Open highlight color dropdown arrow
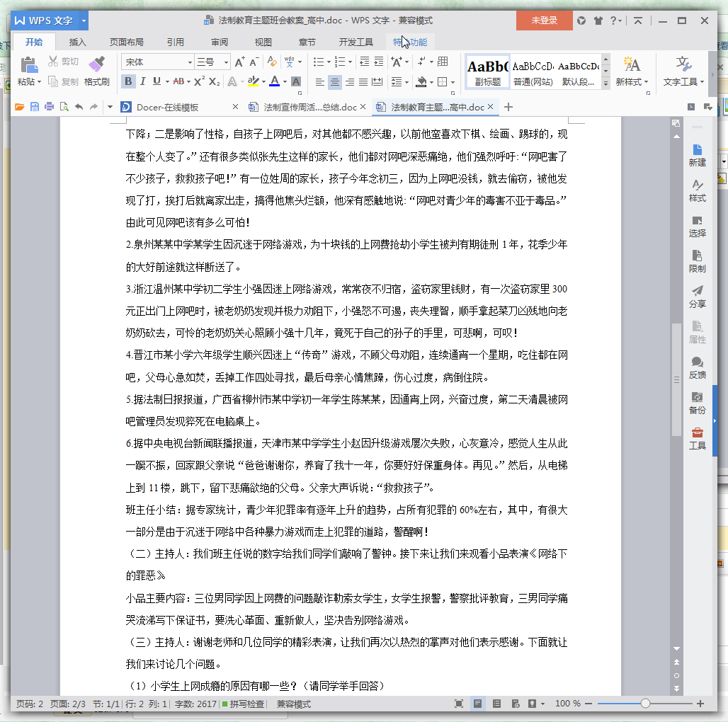728x722 pixels. click(263, 82)
